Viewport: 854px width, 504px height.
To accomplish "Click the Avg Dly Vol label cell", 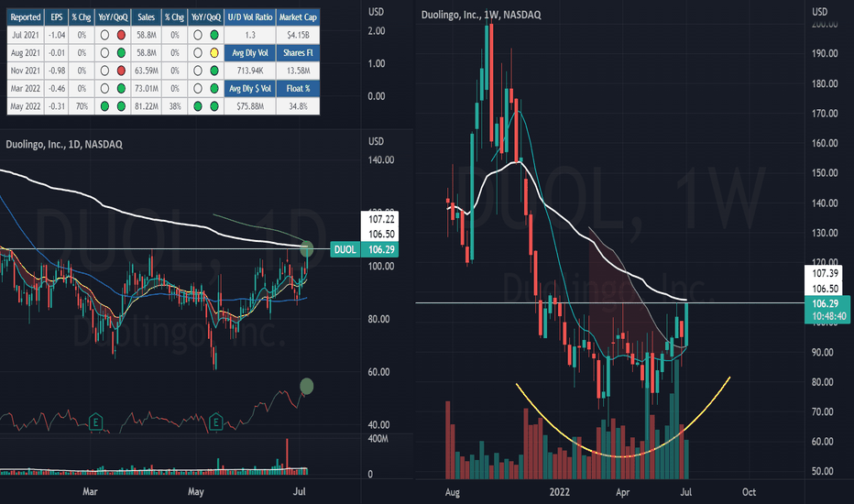I will pos(250,53).
